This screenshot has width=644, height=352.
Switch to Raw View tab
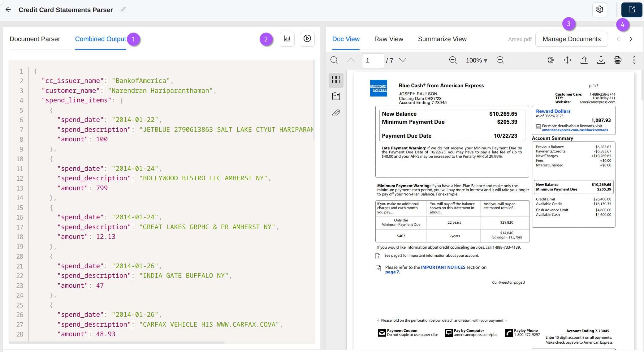pyautogui.click(x=389, y=39)
